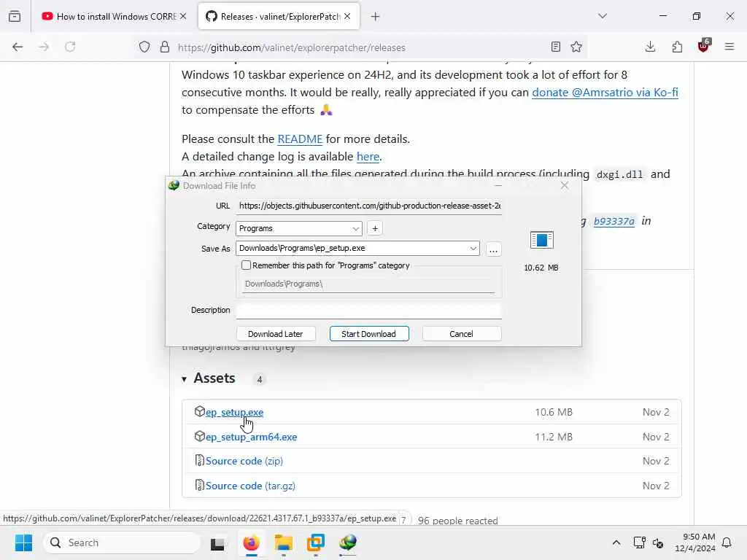Go back to the previous page

pos(18,47)
